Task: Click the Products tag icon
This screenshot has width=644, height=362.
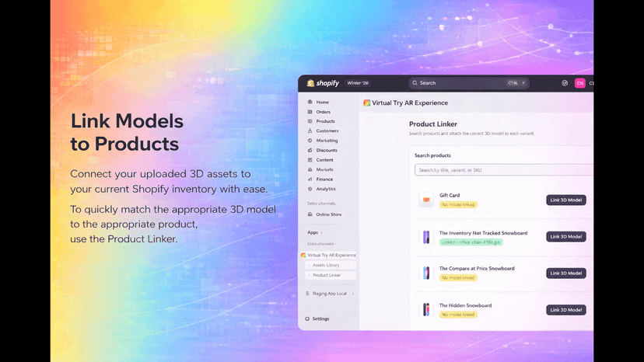Action: point(310,121)
